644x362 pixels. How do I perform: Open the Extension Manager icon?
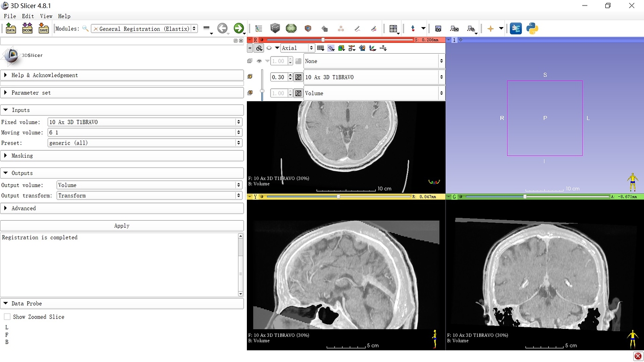click(516, 28)
